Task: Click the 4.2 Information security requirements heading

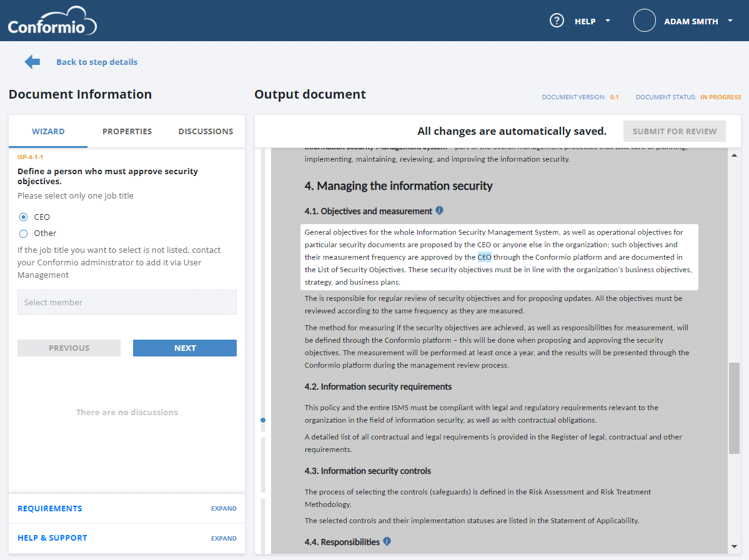Action: pyautogui.click(x=379, y=386)
